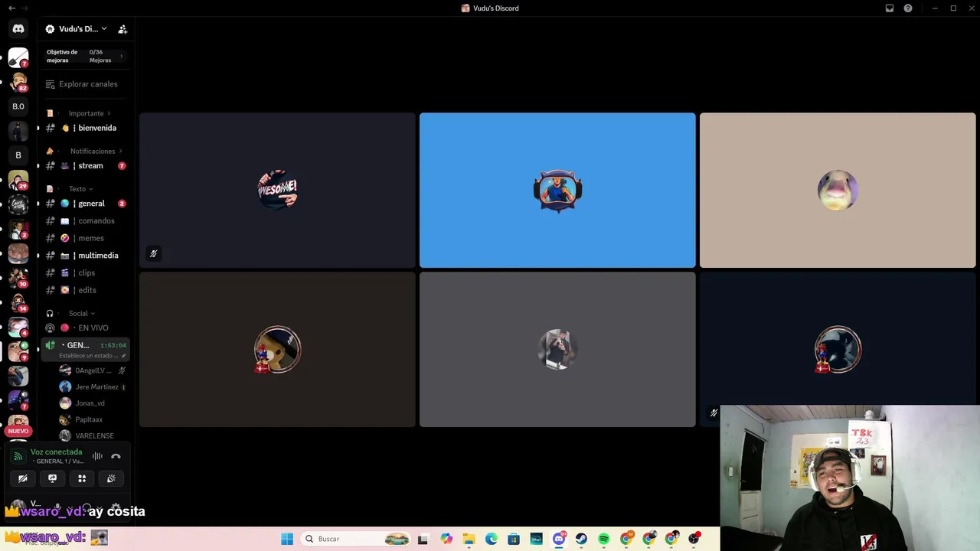
Task: Open Microsoft Store from taskbar
Action: click(514, 539)
